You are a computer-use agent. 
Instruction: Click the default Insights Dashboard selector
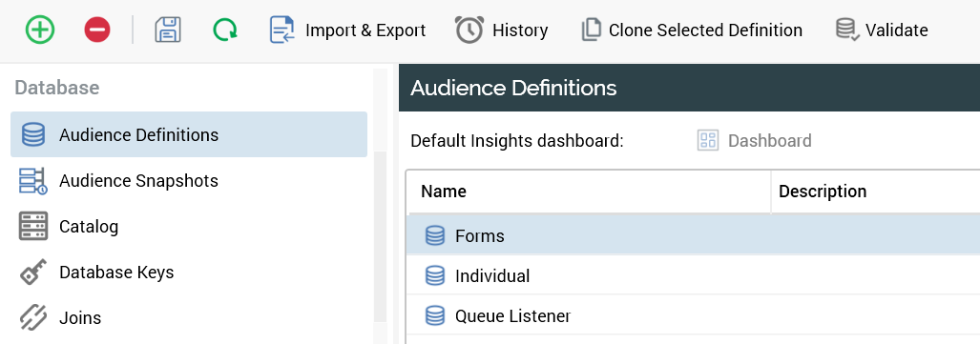point(755,140)
